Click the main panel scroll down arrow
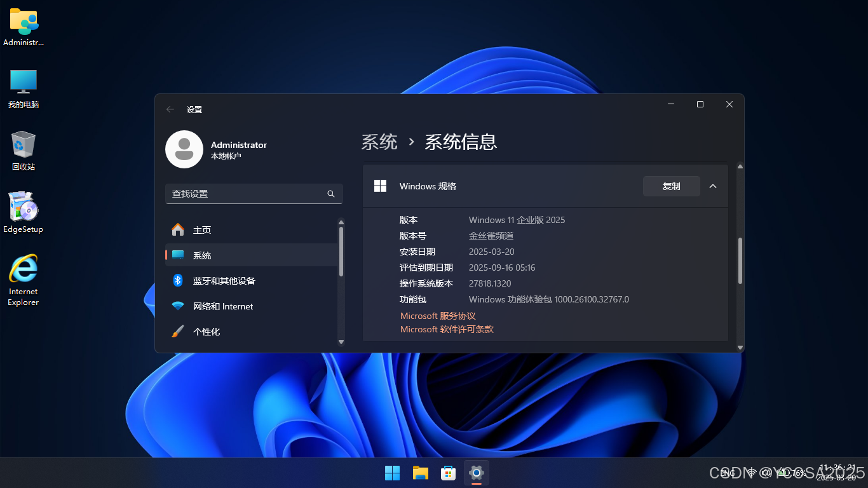 (x=740, y=347)
